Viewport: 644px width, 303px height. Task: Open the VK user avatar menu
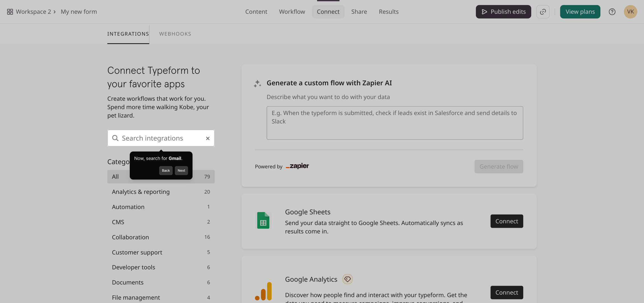pos(631,12)
